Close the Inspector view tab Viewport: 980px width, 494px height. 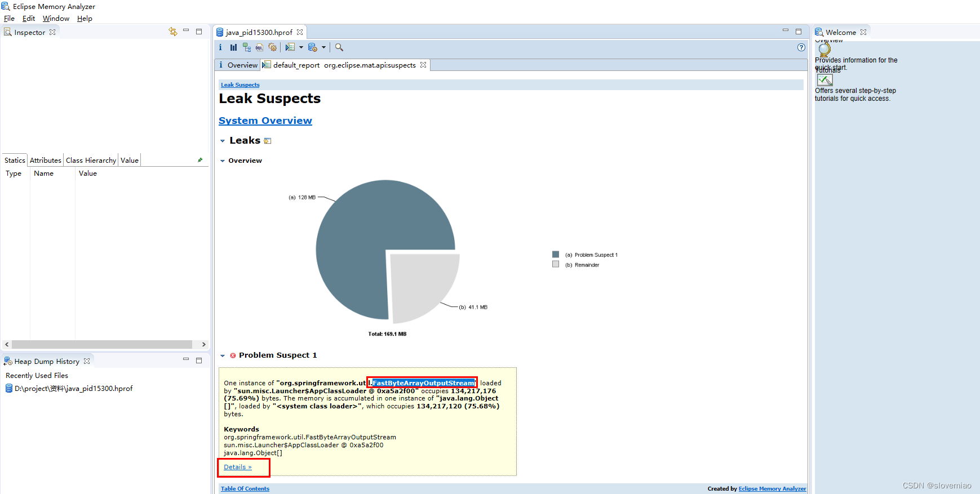(52, 32)
